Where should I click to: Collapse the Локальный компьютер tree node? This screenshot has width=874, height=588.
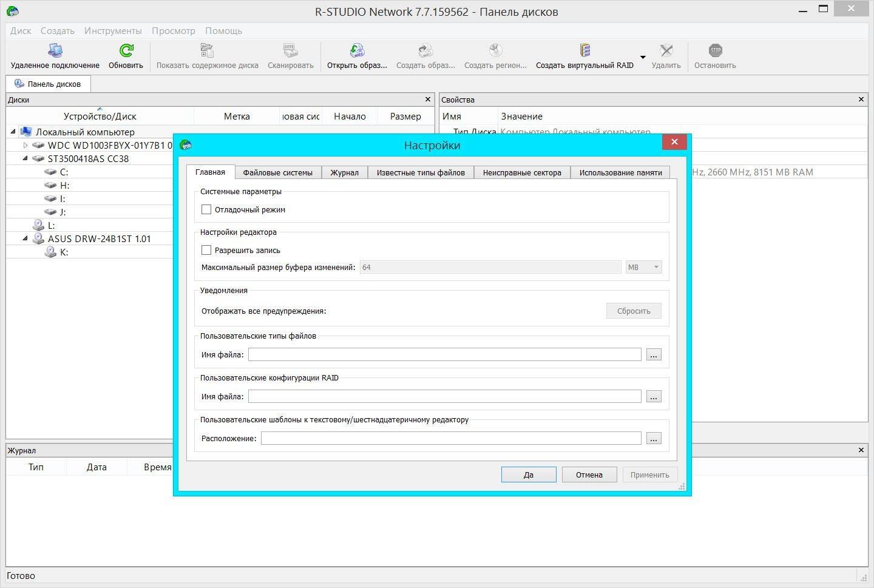(13, 131)
